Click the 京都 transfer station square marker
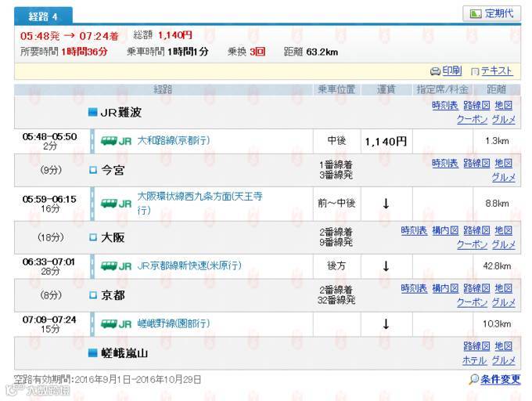 pos(93,295)
